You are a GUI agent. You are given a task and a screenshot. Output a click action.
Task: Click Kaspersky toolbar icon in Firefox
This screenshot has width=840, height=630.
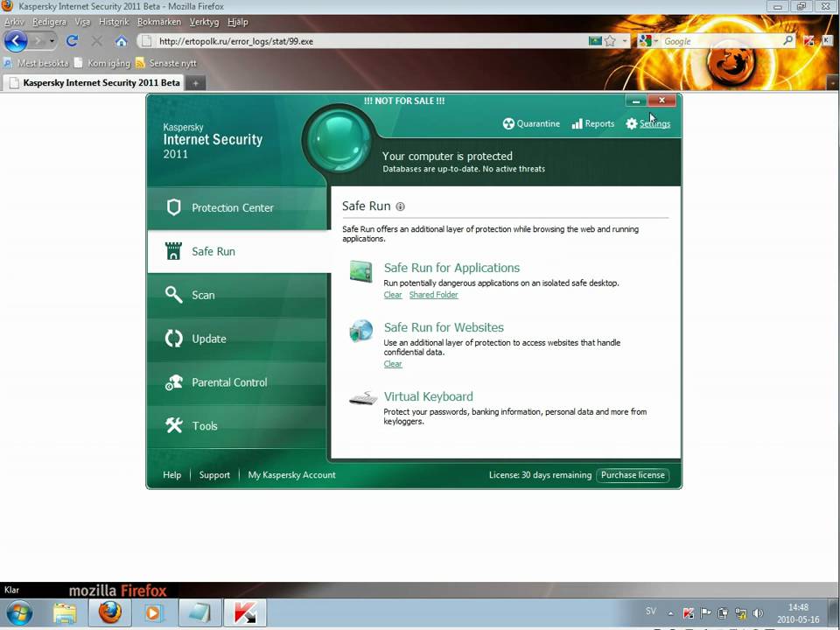coord(808,41)
